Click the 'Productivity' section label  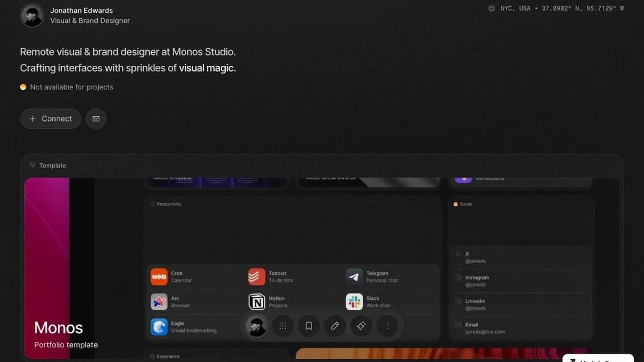pos(169,204)
